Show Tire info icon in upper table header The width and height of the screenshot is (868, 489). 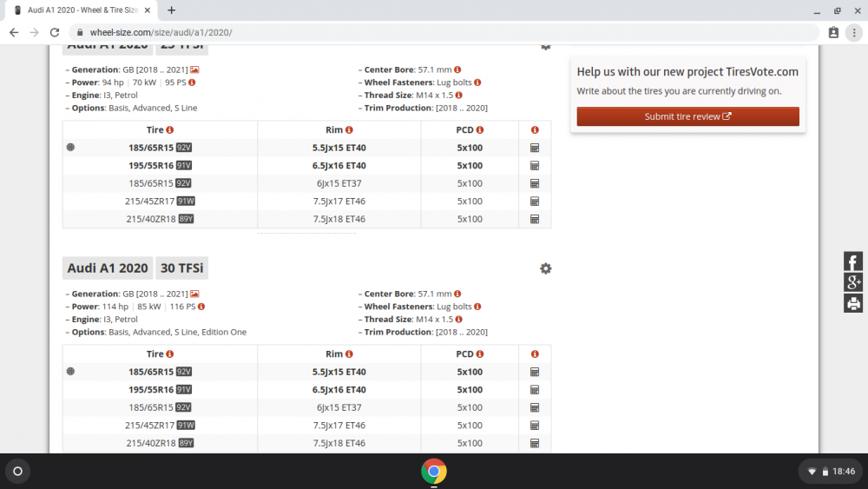(x=169, y=129)
